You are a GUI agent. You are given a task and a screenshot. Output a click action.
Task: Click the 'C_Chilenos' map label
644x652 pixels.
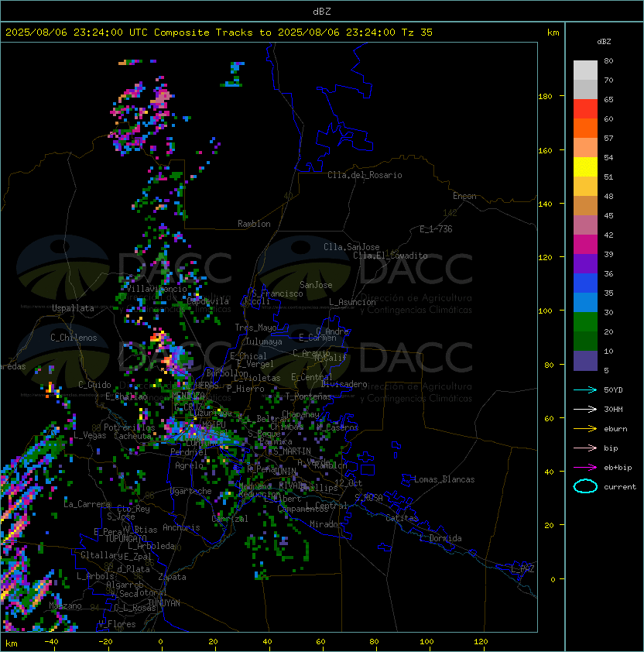[74, 338]
